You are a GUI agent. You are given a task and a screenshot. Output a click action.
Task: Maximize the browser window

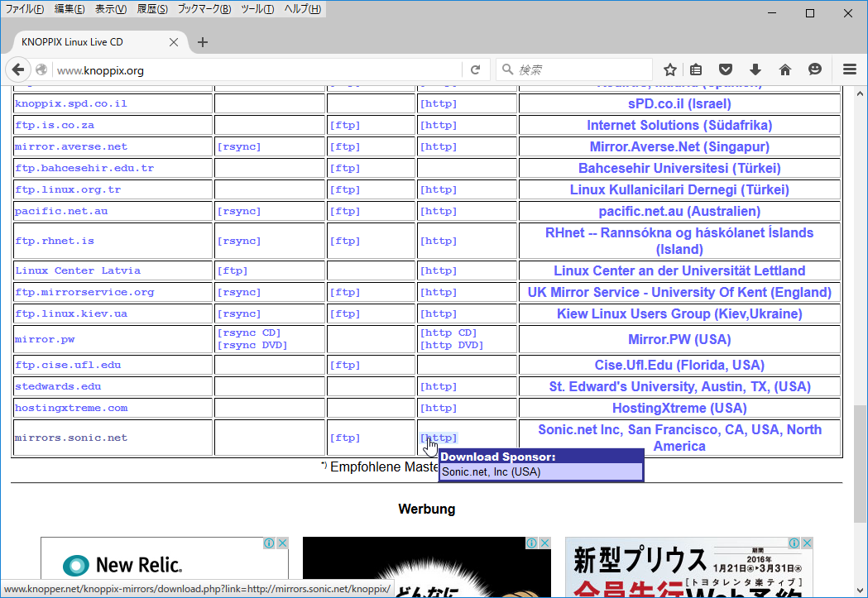[x=810, y=13]
